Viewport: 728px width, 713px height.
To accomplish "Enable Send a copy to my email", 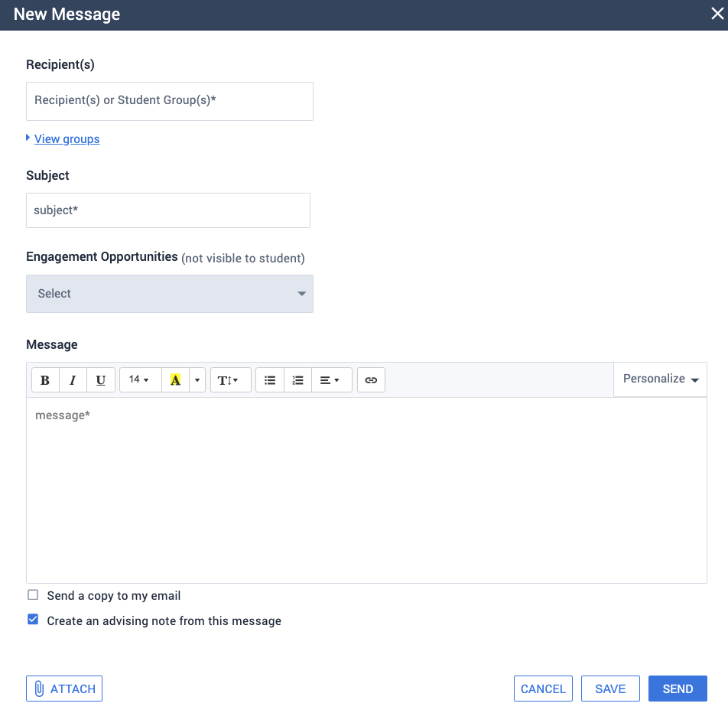I will click(33, 595).
